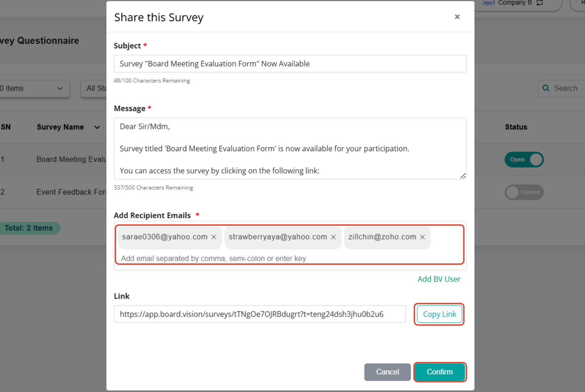Toggle the Closed status switch
585x392 pixels.
click(x=524, y=192)
